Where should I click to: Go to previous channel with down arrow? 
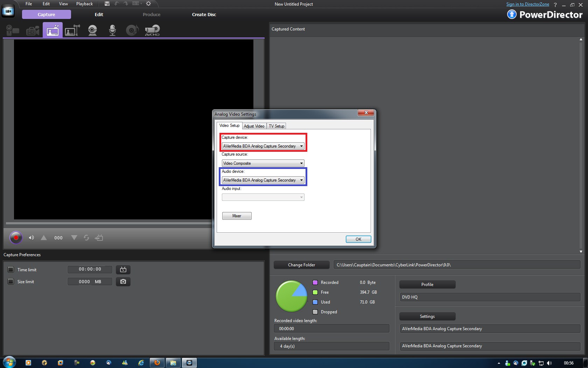click(x=74, y=238)
